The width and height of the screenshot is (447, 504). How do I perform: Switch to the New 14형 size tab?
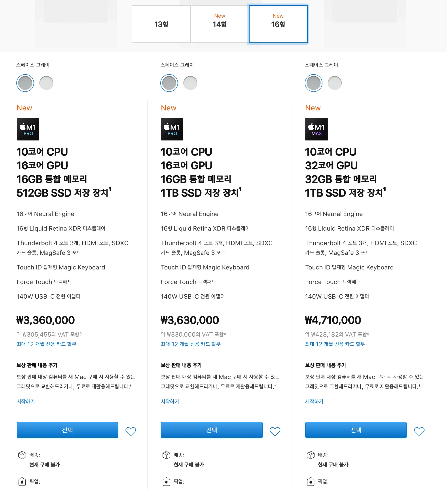[220, 24]
